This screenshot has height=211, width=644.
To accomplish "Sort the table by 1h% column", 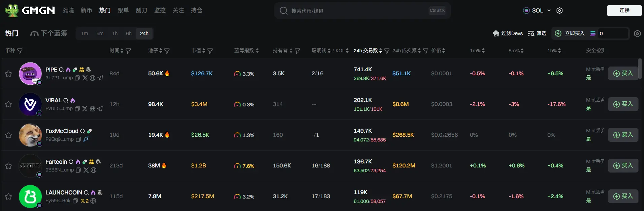I will click(x=554, y=51).
